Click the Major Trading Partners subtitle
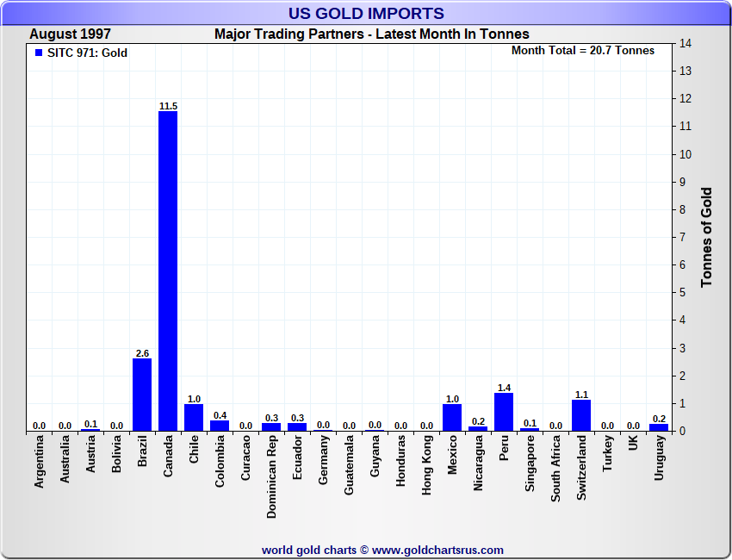 point(371,34)
